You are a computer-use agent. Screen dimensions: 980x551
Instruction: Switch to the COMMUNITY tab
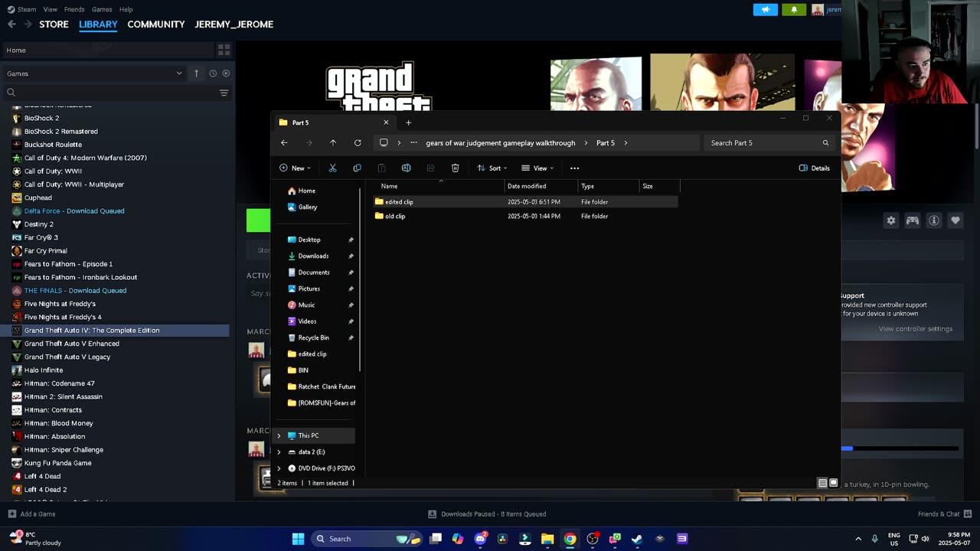[156, 24]
